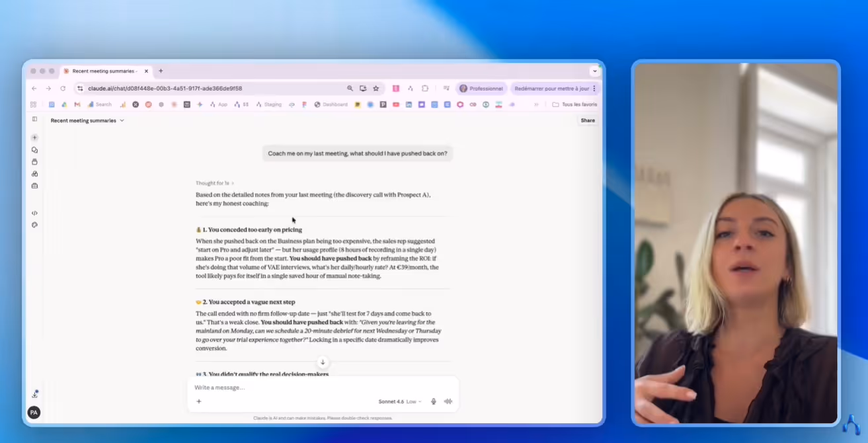Open the App bookmark

click(x=218, y=104)
